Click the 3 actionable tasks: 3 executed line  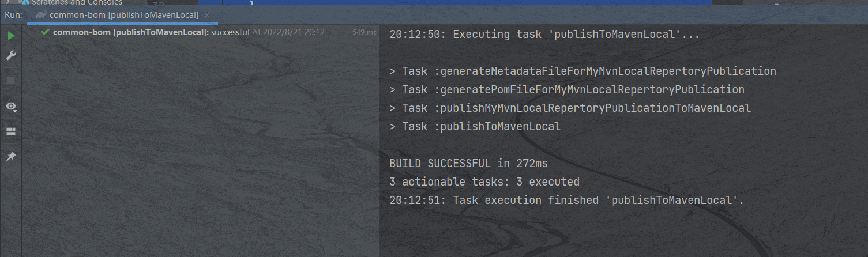(484, 182)
